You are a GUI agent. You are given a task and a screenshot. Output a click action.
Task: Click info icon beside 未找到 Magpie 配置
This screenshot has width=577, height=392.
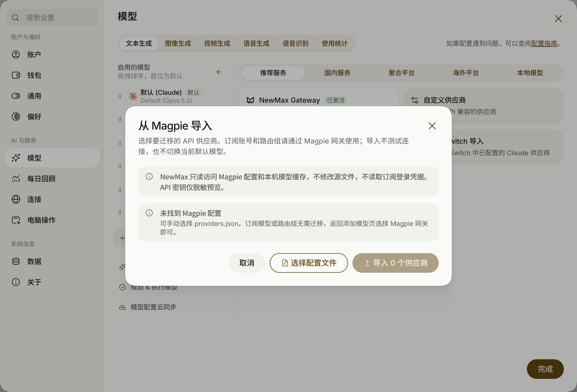tap(149, 213)
